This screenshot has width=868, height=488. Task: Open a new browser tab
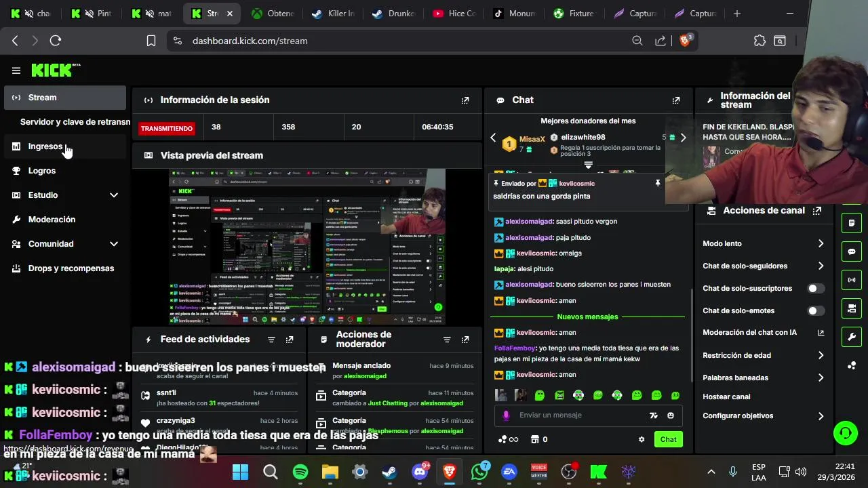pos(737,14)
